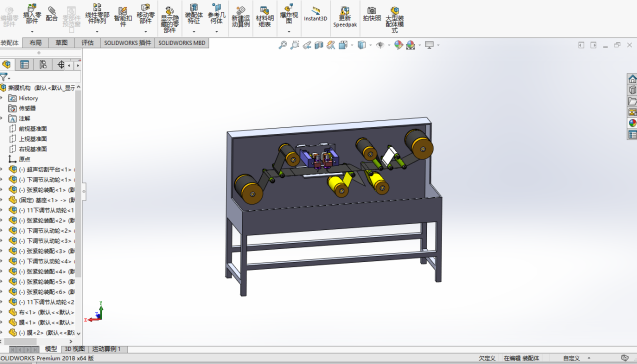Select the 移动零部件 Move Component tool
Image resolution: width=637 pixels, height=364 pixels.
(x=145, y=13)
